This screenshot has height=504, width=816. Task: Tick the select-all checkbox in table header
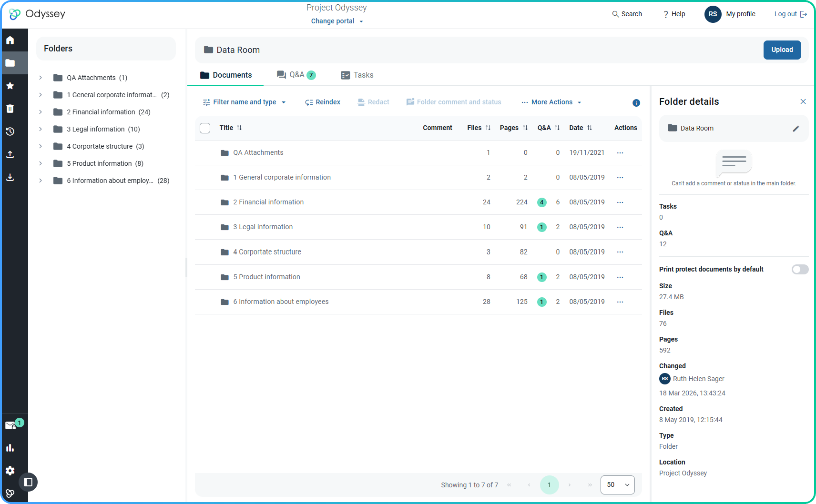(205, 128)
